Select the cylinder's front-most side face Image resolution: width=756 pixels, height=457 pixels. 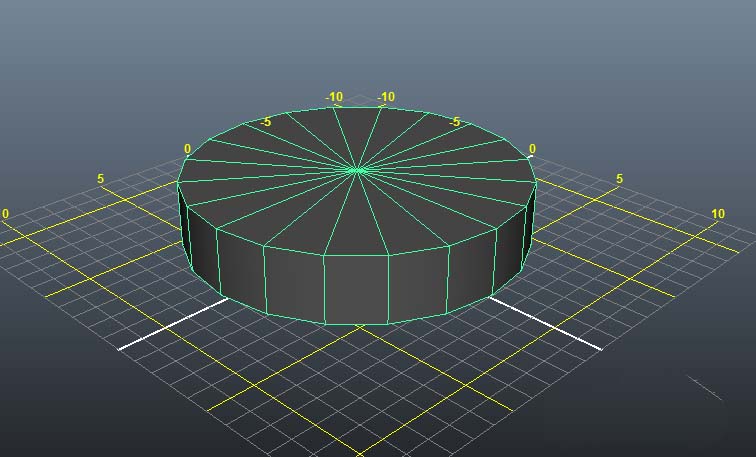(356, 289)
